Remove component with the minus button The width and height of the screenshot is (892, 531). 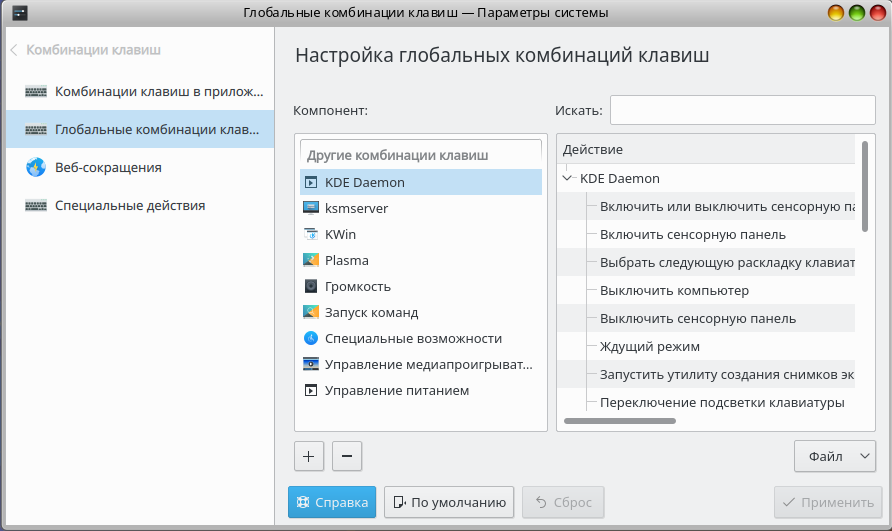coord(347,456)
